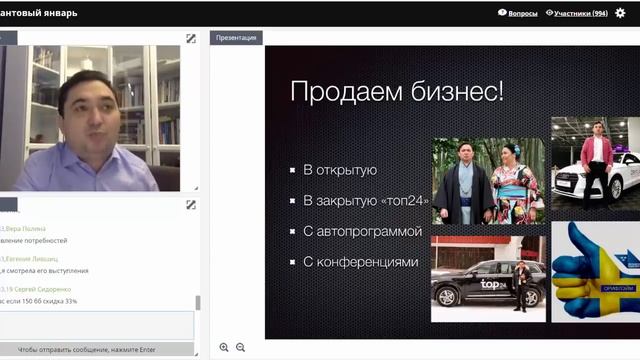Select the video panel header tab
The image size is (640, 360).
9,38
